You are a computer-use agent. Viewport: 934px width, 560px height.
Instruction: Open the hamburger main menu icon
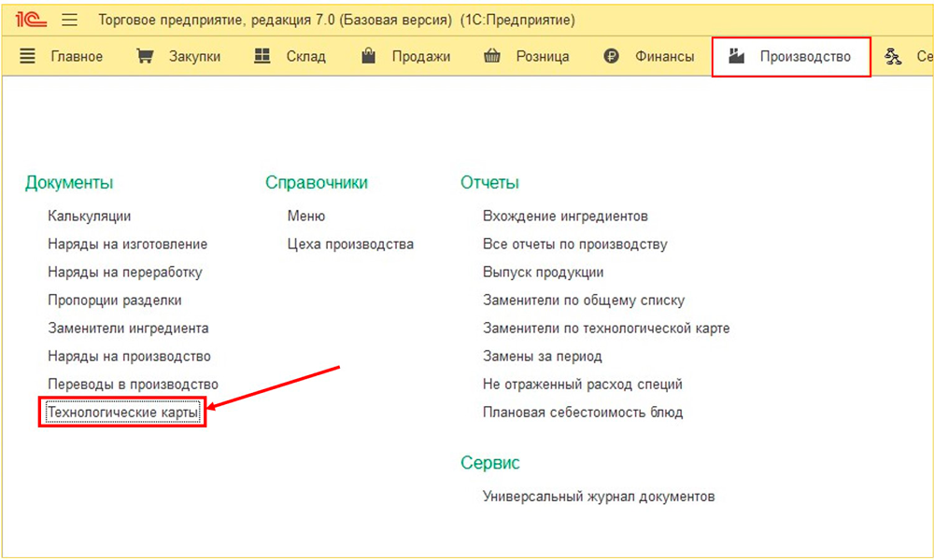pos(69,20)
